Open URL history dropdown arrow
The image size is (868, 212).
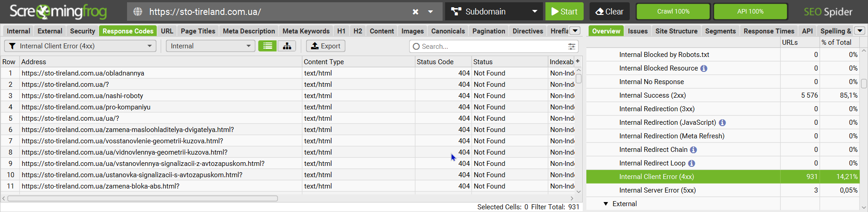(430, 12)
